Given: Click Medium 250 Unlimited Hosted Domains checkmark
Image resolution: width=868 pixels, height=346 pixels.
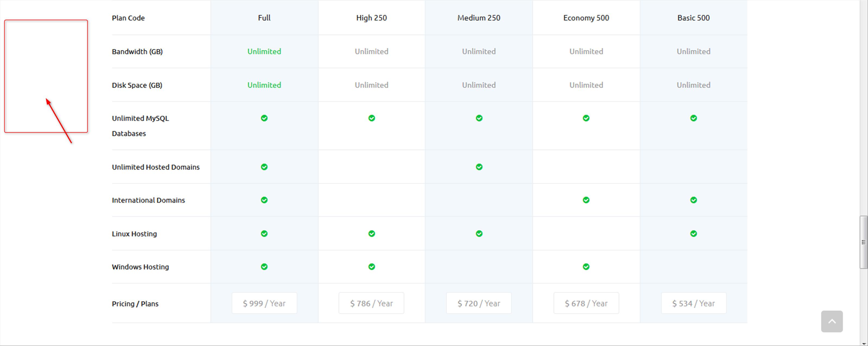Looking at the screenshot, I should click(479, 167).
